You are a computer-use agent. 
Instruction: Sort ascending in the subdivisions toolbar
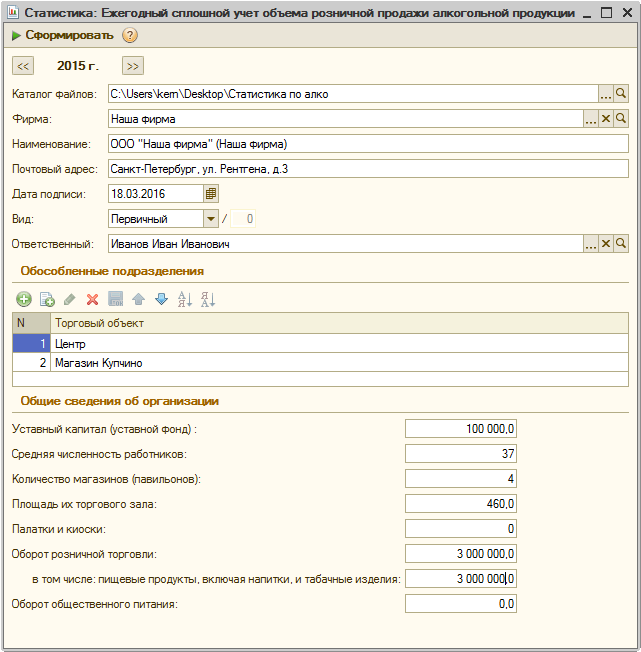tap(185, 299)
